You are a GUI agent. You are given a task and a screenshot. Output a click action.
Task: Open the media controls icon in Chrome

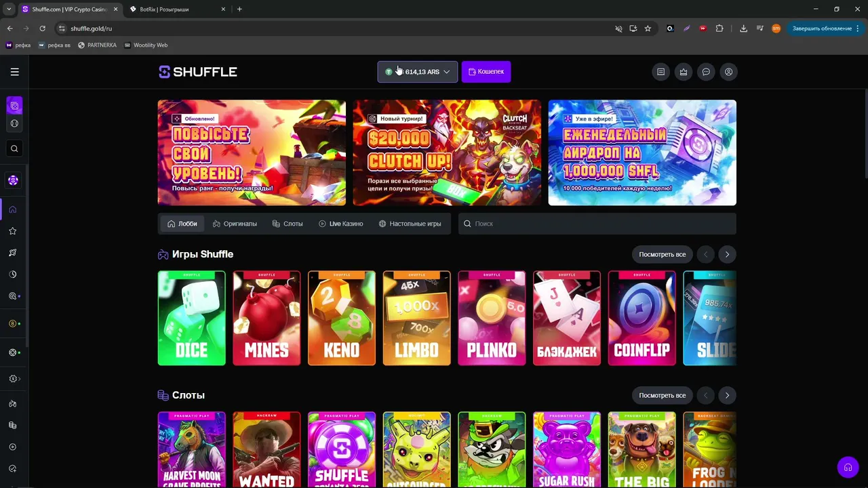click(x=760, y=28)
